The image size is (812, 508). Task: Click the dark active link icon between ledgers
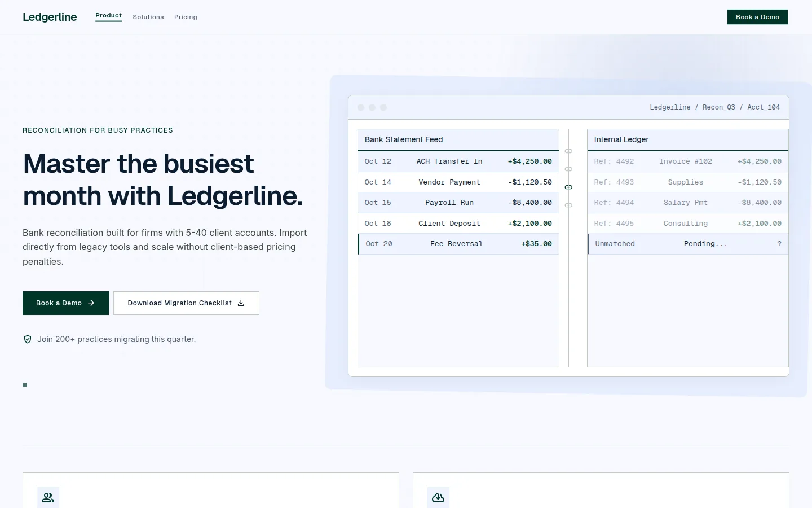(x=568, y=187)
